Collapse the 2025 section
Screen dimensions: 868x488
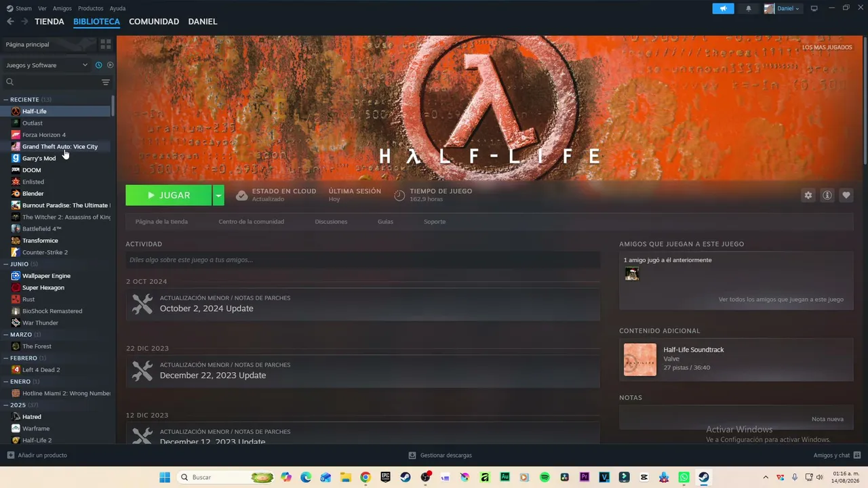coord(6,405)
